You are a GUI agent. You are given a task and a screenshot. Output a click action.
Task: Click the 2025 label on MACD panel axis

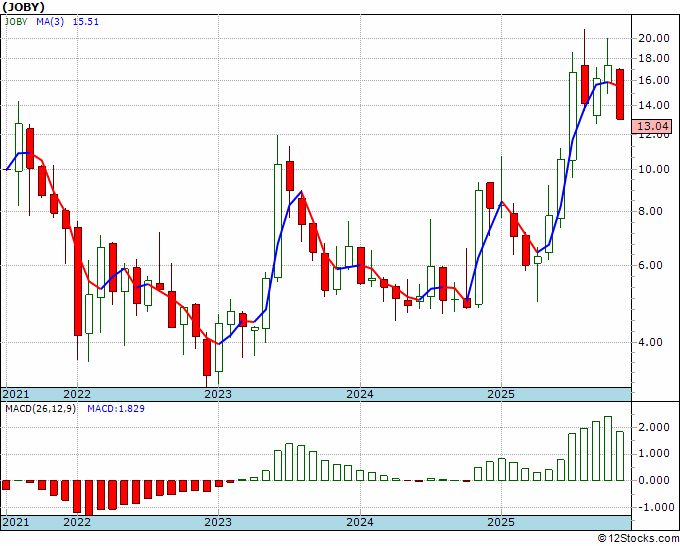[501, 522]
